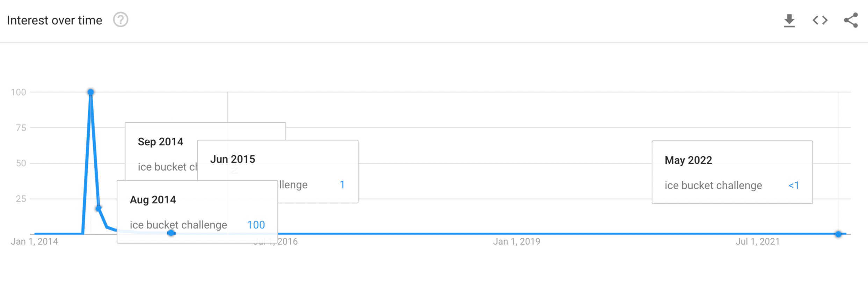Click the ice bucket challenge value 100 label
Viewport: 868px width, 297px height.
tap(256, 225)
